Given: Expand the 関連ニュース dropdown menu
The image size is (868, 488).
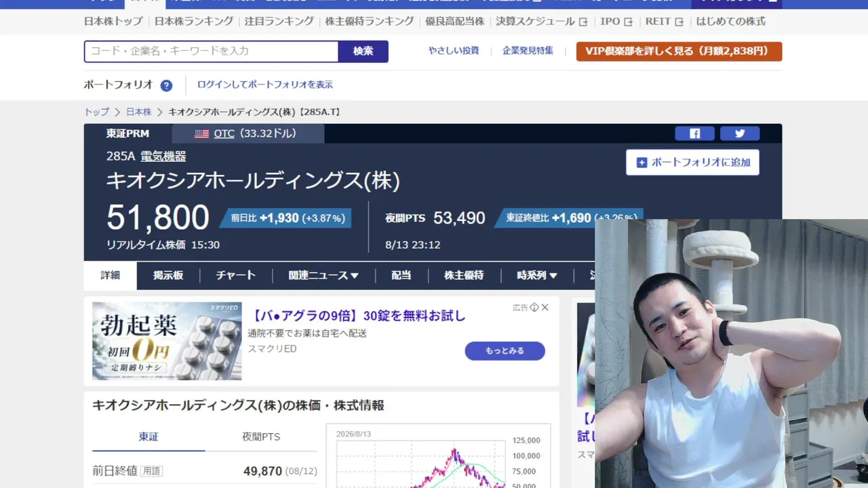Looking at the screenshot, I should click(323, 276).
